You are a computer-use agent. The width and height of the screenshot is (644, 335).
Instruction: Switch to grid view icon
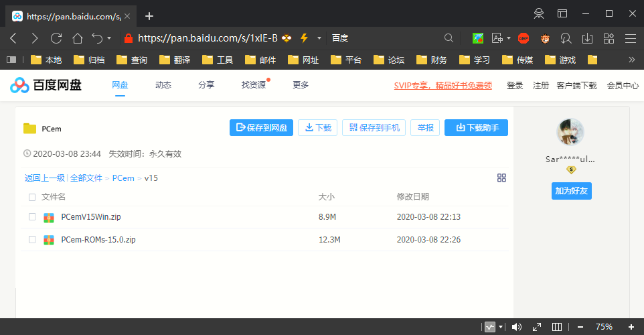click(501, 178)
